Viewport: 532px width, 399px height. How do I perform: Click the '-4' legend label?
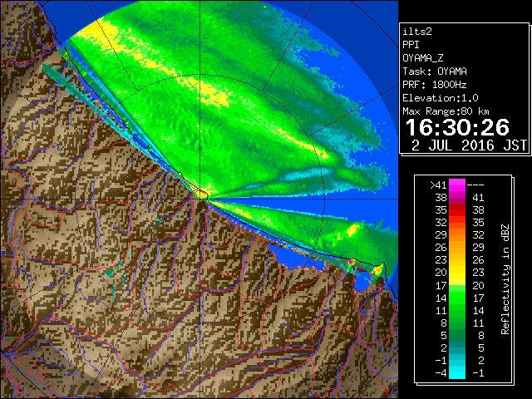[x=441, y=373]
